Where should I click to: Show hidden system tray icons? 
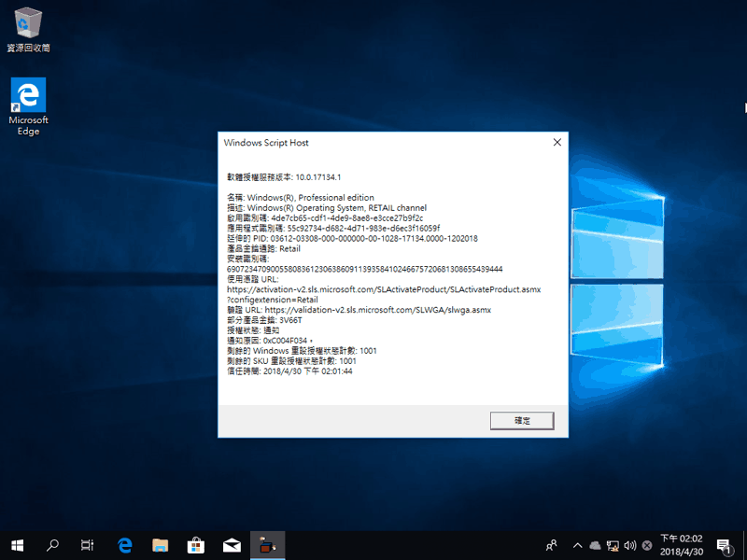click(x=577, y=545)
